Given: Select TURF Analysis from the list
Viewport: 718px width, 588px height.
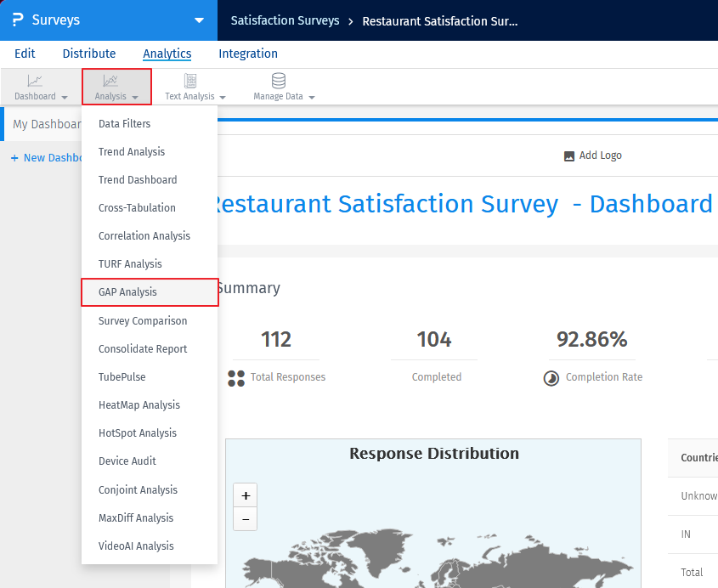Looking at the screenshot, I should click(130, 264).
